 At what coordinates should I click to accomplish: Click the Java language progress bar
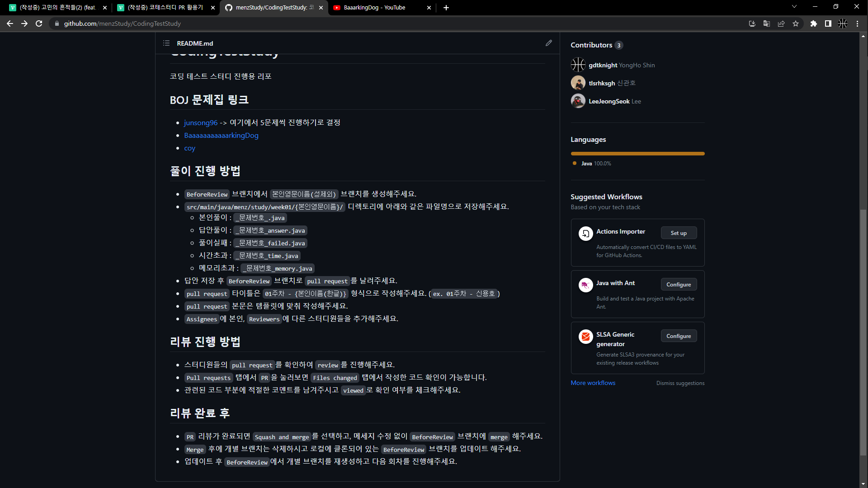click(637, 154)
